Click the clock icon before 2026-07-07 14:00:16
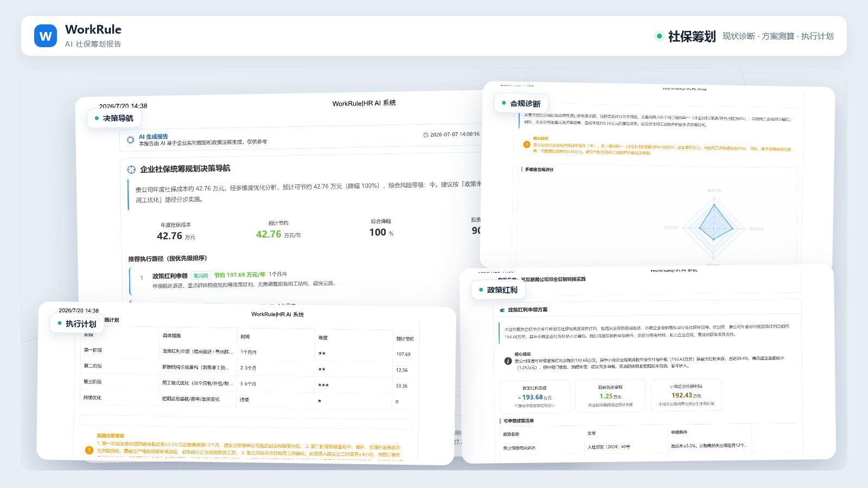The image size is (868, 488). pos(426,135)
